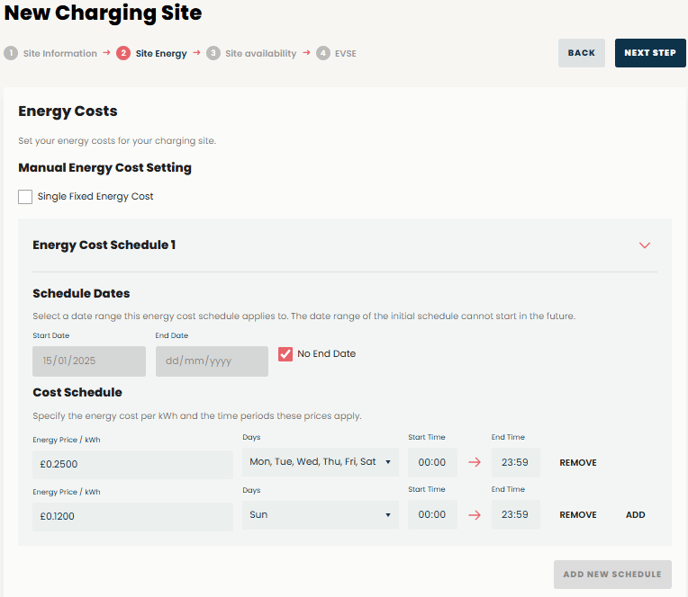688x597 pixels.
Task: Collapse Energy Cost Schedule 1 with the chevron
Action: click(x=644, y=245)
